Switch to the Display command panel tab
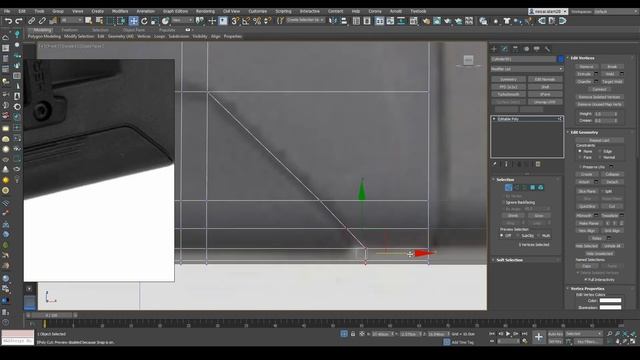The image size is (640, 360). 537,49
